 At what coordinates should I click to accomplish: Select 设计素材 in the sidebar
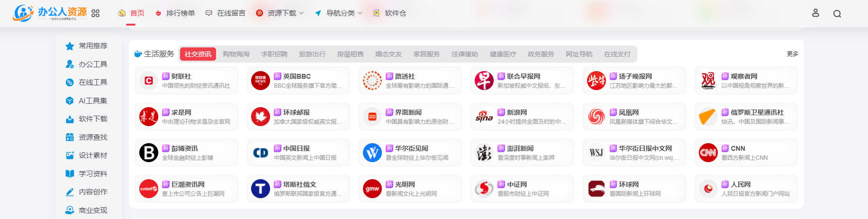[87, 155]
